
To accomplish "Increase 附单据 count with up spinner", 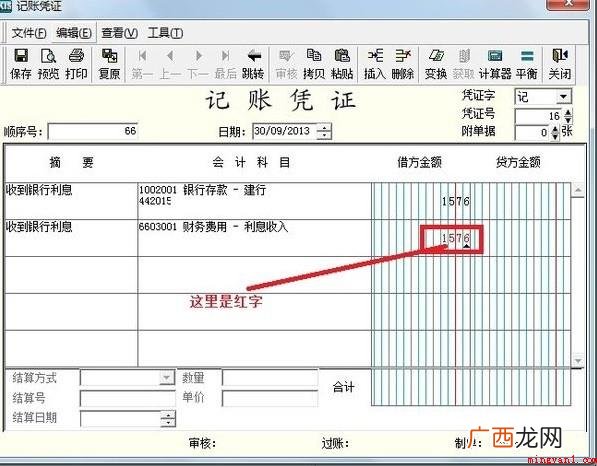I will (555, 129).
